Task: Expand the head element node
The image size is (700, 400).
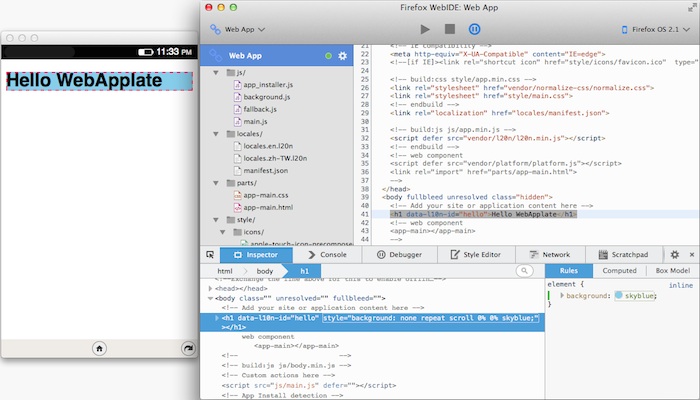Action: [211, 288]
